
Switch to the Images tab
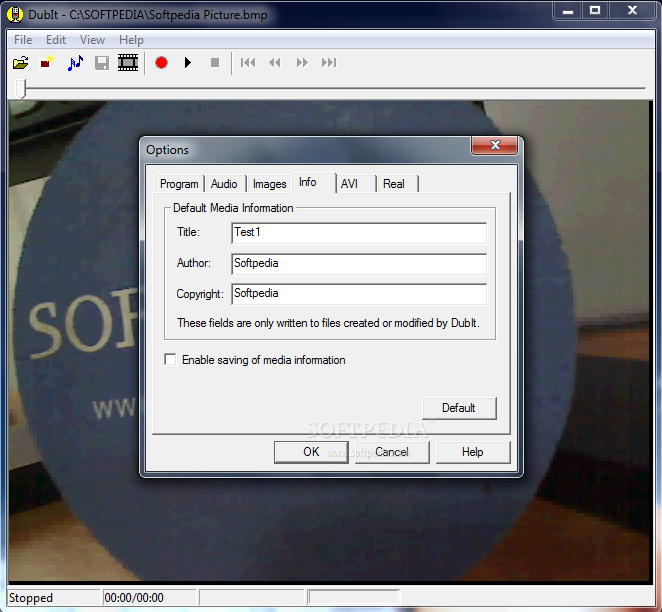pos(269,184)
